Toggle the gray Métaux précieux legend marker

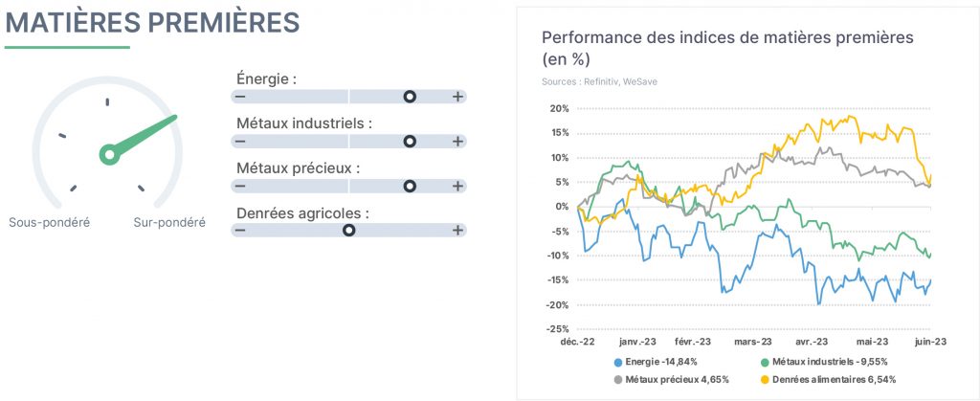(x=619, y=379)
